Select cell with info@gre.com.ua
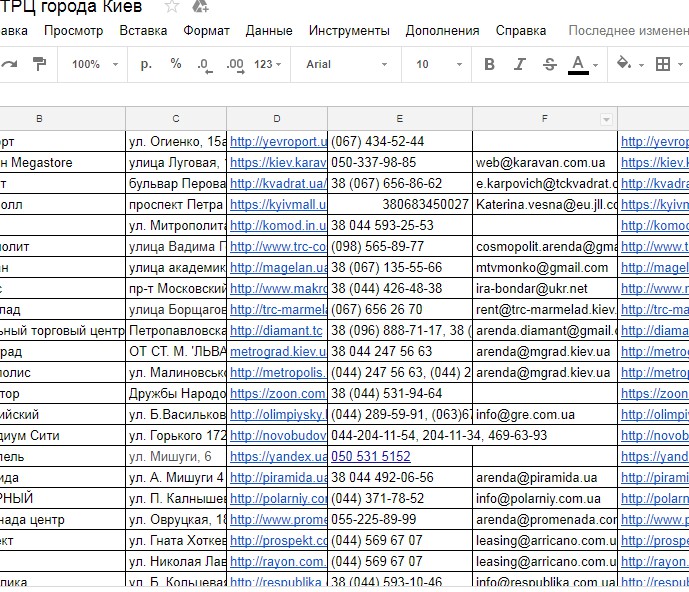This screenshot has width=689, height=592. (545, 415)
